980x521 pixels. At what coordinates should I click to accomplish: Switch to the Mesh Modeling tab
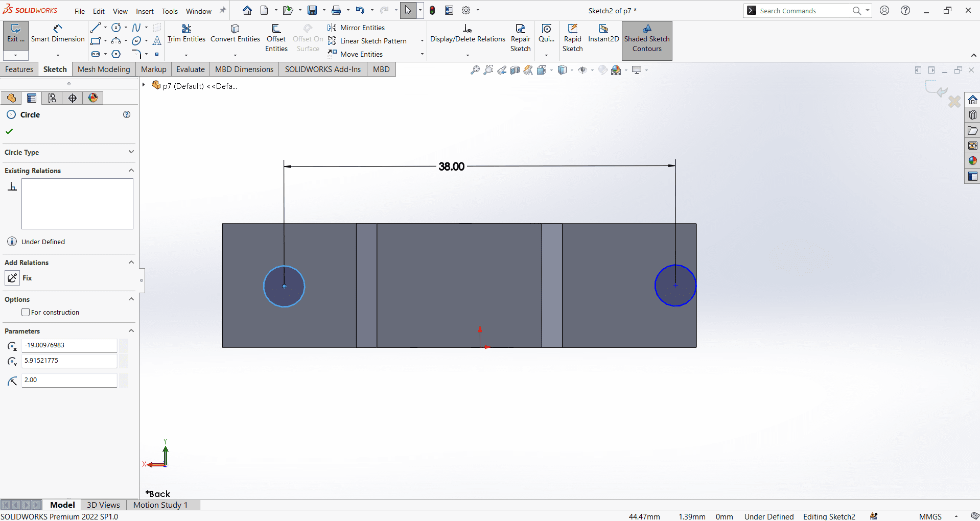[x=104, y=69]
